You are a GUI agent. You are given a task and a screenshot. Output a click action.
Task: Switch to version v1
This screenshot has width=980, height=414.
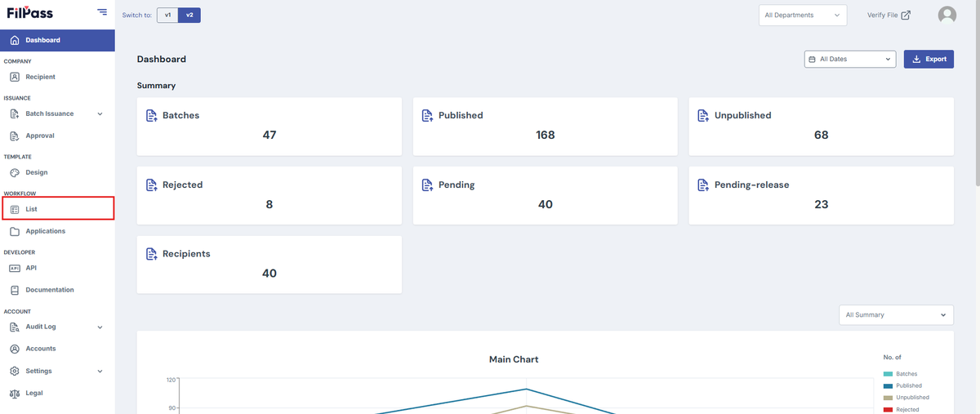[167, 15]
